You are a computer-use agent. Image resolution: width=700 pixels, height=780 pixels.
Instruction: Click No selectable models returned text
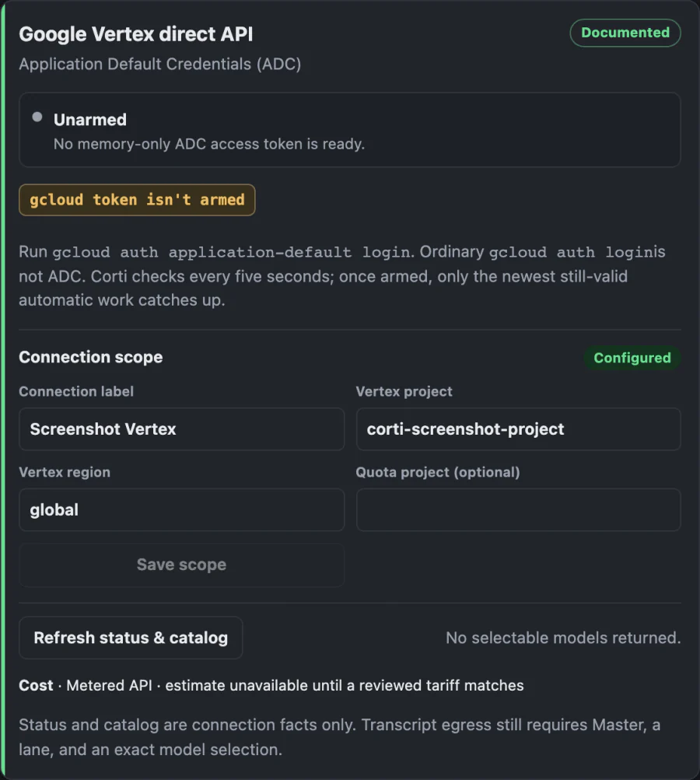point(563,638)
